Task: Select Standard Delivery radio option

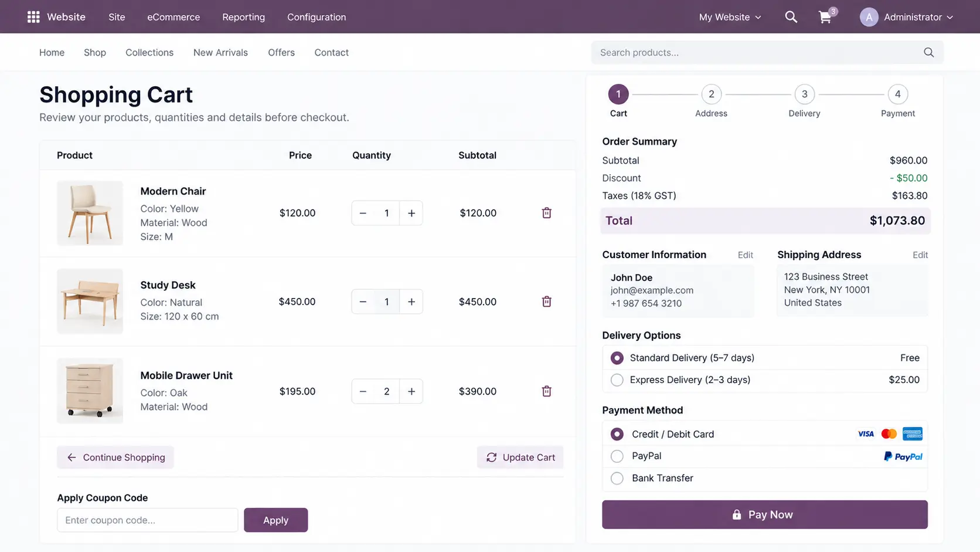Action: click(x=617, y=358)
